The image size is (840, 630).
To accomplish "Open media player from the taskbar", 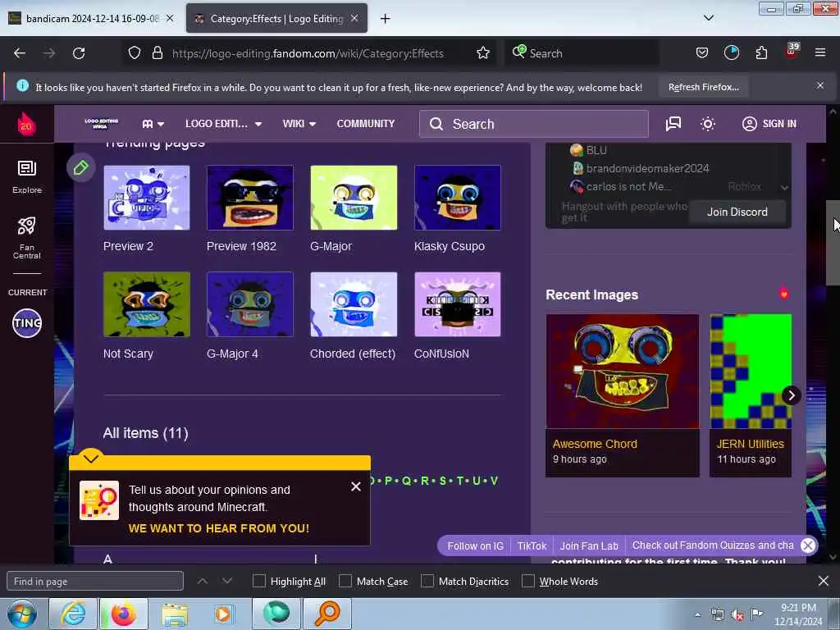I will pos(223,614).
